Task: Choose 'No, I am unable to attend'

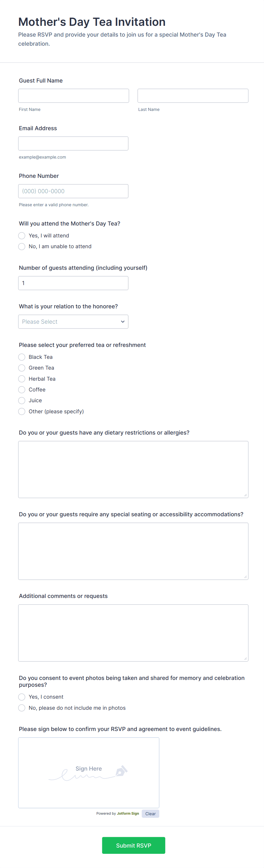Action: coord(22,246)
